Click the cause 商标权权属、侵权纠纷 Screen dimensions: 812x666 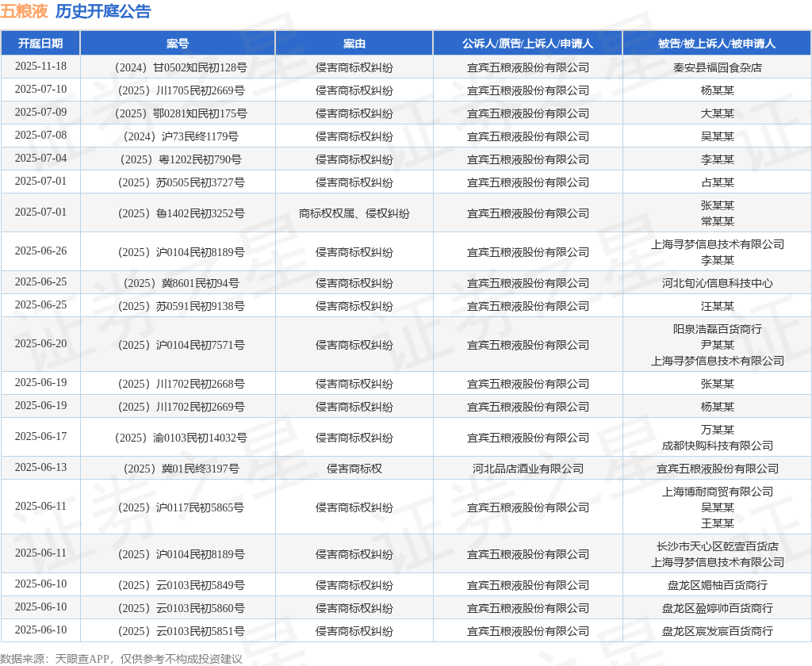pos(354,213)
